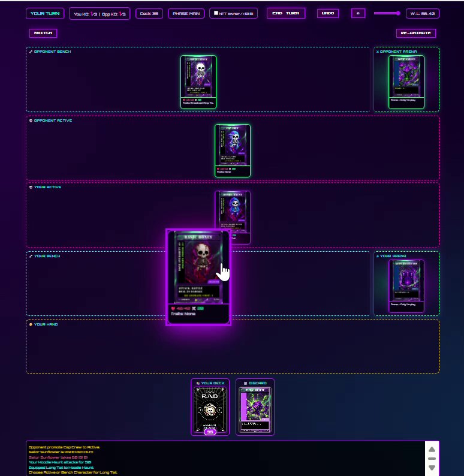Click the OPPONENT BENCH label

[x=52, y=52]
